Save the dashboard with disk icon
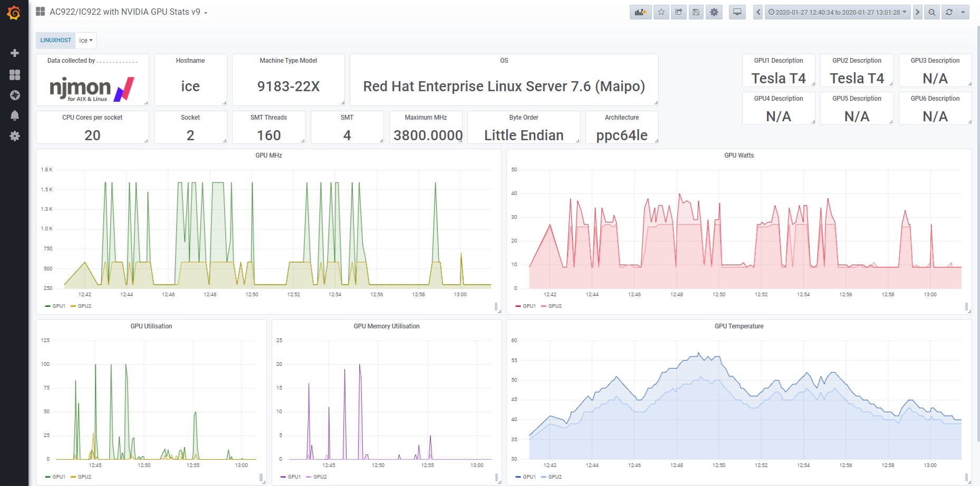Viewport: 980px width, 486px height. [x=696, y=12]
